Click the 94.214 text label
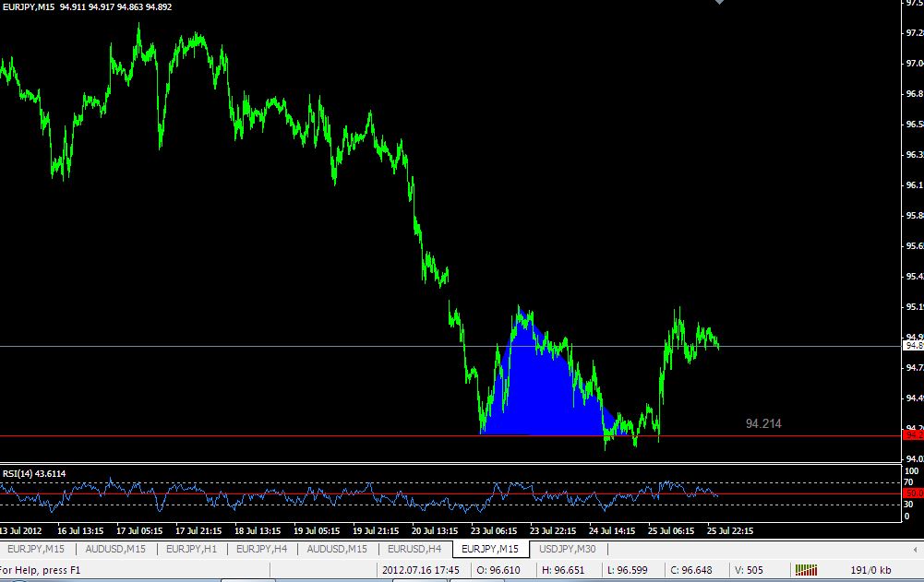 [x=763, y=423]
